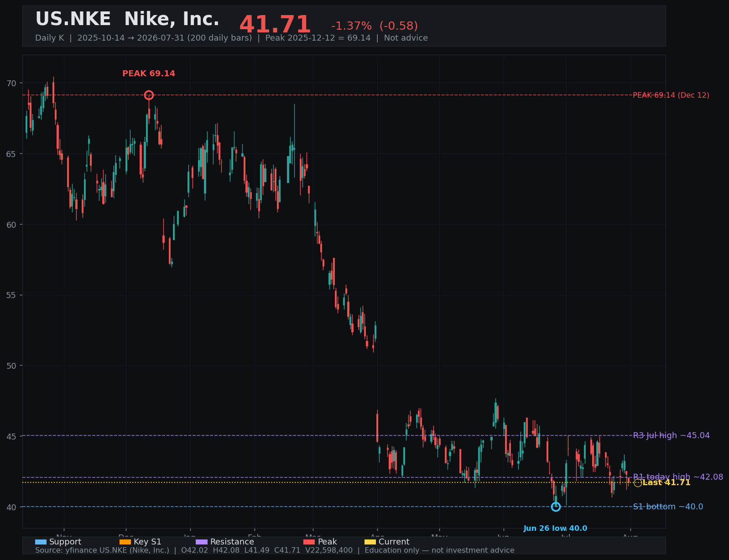Click the "Key S1" legend label
This screenshot has height=560, width=729.
(x=147, y=542)
